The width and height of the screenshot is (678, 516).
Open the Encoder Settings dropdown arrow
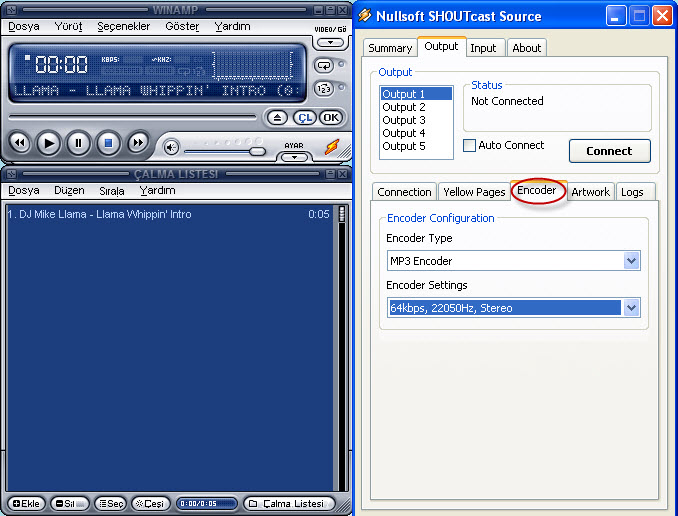coord(632,308)
